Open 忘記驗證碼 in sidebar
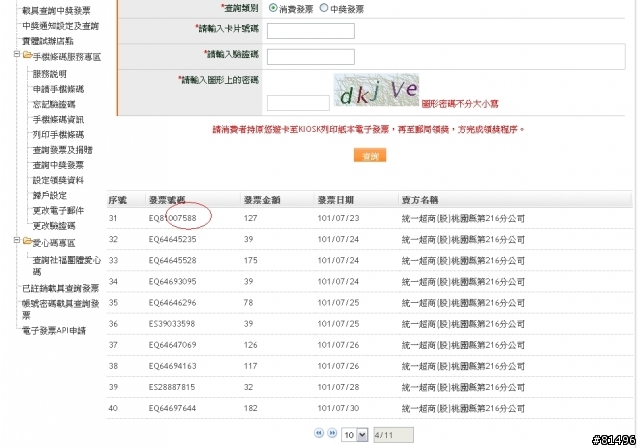The width and height of the screenshot is (640, 448). pos(54,104)
